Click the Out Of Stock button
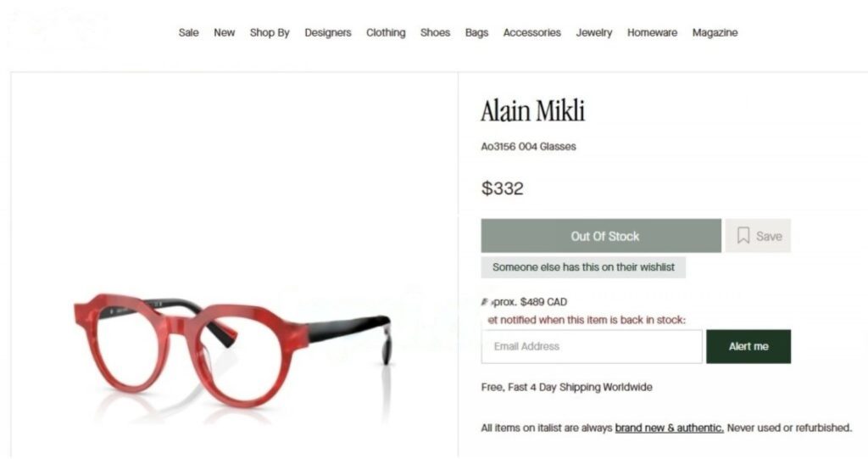The height and width of the screenshot is (459, 868). pyautogui.click(x=601, y=236)
